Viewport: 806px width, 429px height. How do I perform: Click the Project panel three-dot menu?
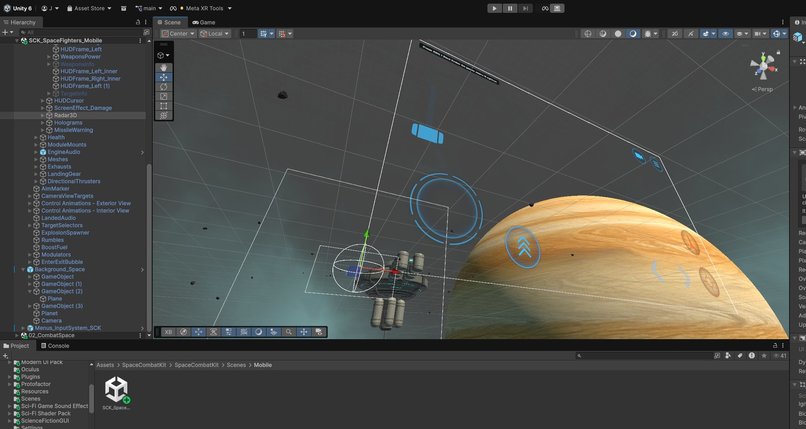[782, 346]
